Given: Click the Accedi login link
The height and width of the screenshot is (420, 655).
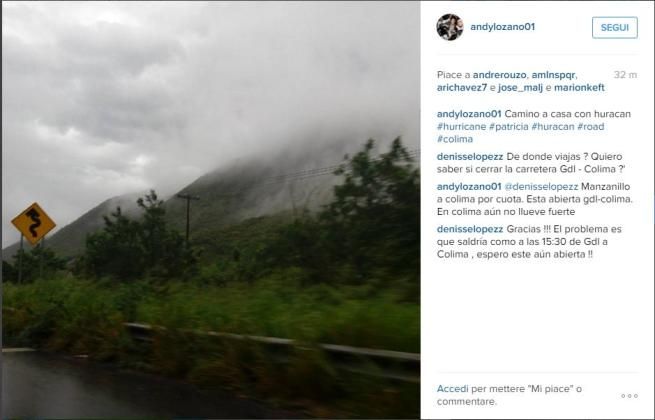Looking at the screenshot, I should (x=452, y=389).
